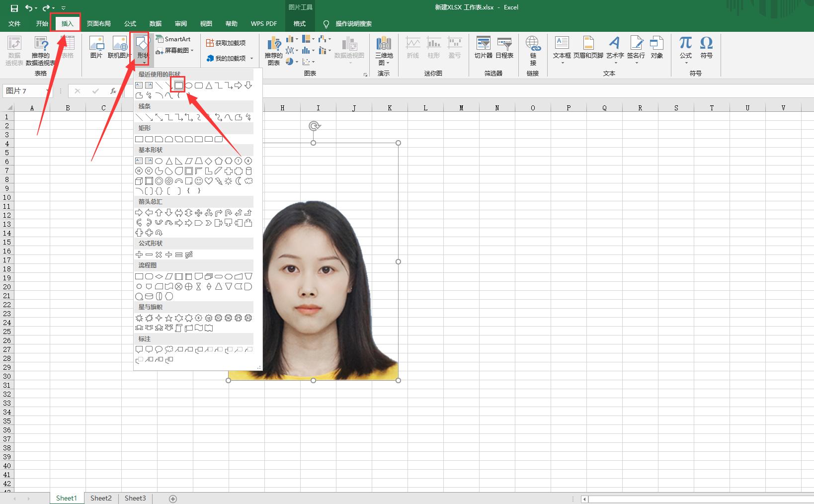Image resolution: width=814 pixels, height=504 pixels.
Task: Click the Slicer (切片器) icon
Action: [x=483, y=48]
